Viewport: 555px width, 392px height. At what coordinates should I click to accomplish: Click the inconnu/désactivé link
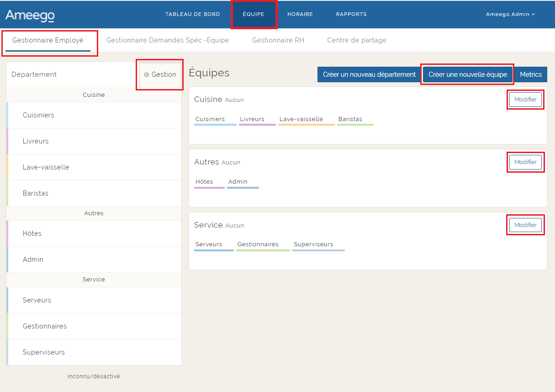click(94, 376)
